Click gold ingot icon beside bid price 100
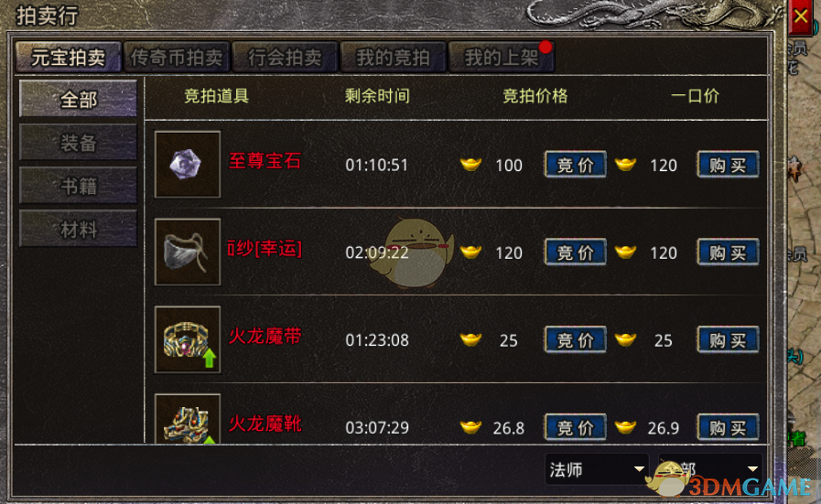The image size is (821, 504). [470, 165]
